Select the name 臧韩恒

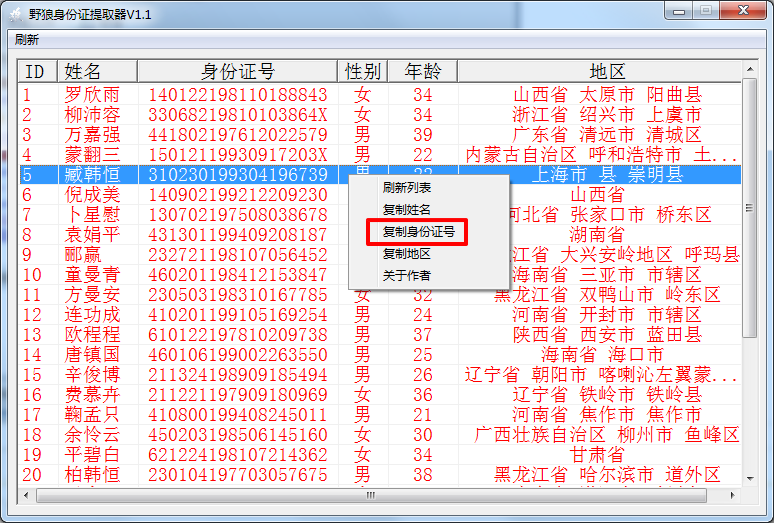point(92,175)
